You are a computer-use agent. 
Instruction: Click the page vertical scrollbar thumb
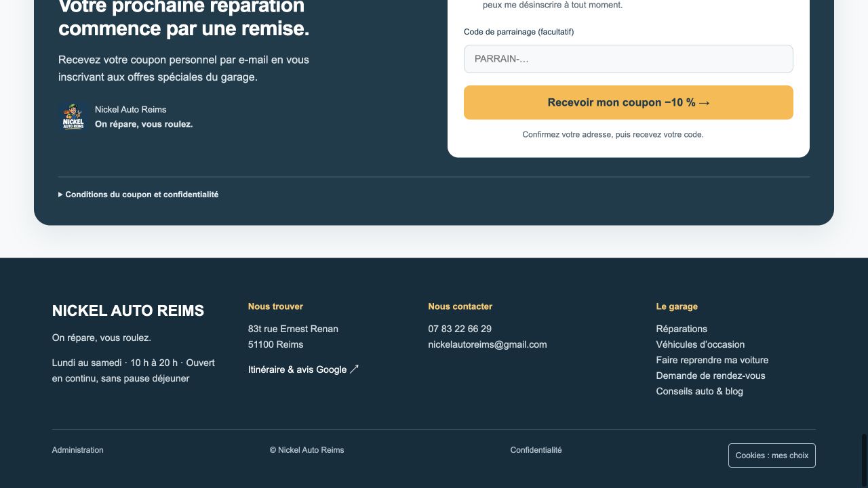(864, 460)
